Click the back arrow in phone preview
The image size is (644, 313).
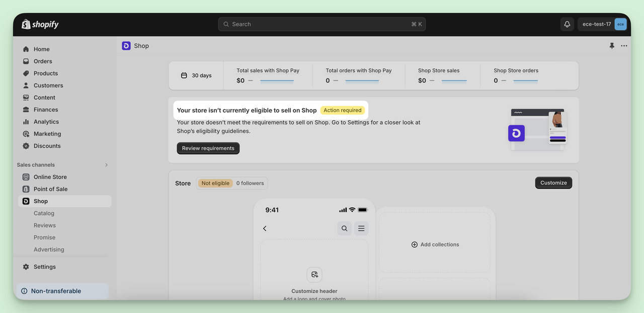click(265, 229)
